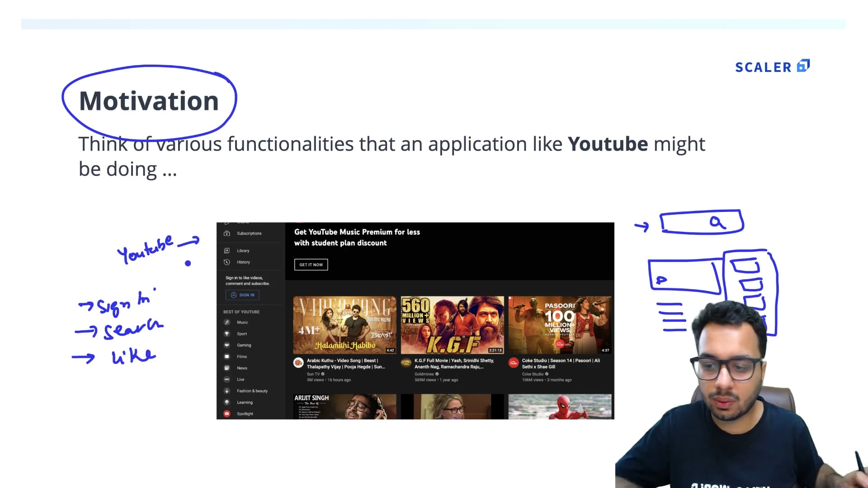Viewport: 868px width, 488px height.
Task: Play the Pasoori 100 million views thumbnail
Action: point(560,325)
